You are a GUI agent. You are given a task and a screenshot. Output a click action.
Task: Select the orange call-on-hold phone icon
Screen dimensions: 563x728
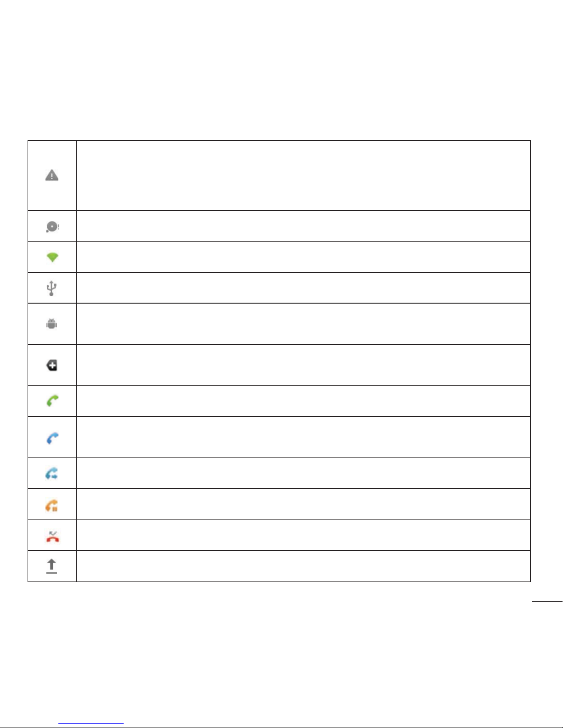51,505
